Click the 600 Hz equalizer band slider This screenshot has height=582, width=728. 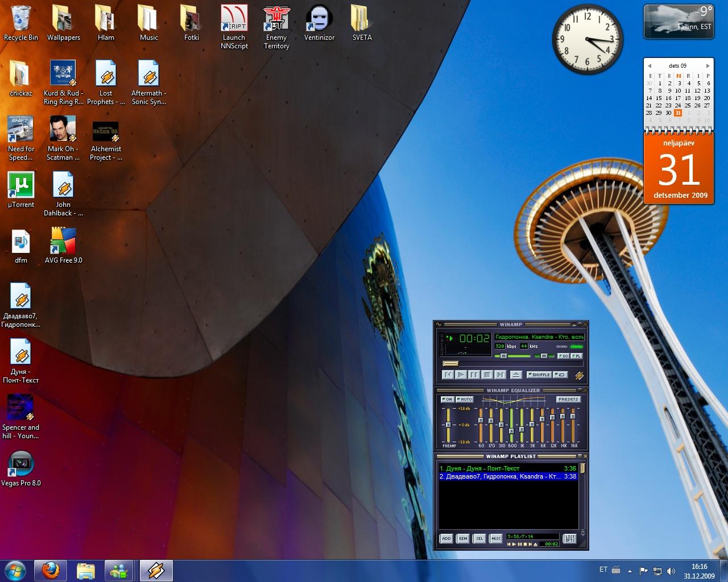point(511,425)
